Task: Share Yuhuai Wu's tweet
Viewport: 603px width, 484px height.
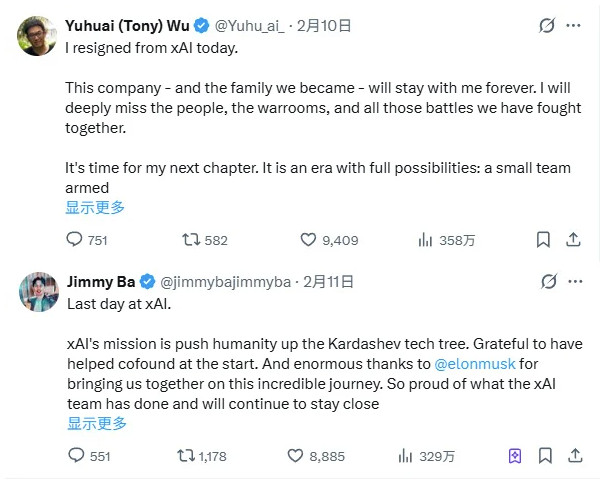Action: pos(573,240)
